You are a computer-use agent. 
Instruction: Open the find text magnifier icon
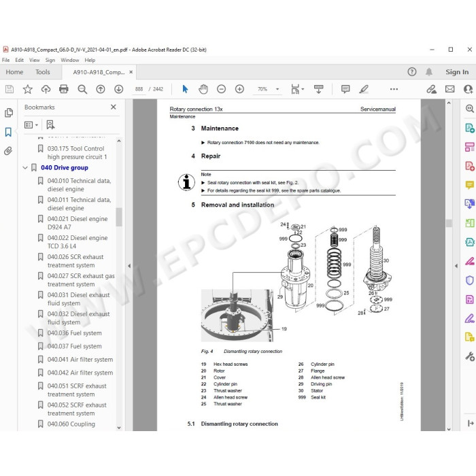click(82, 89)
